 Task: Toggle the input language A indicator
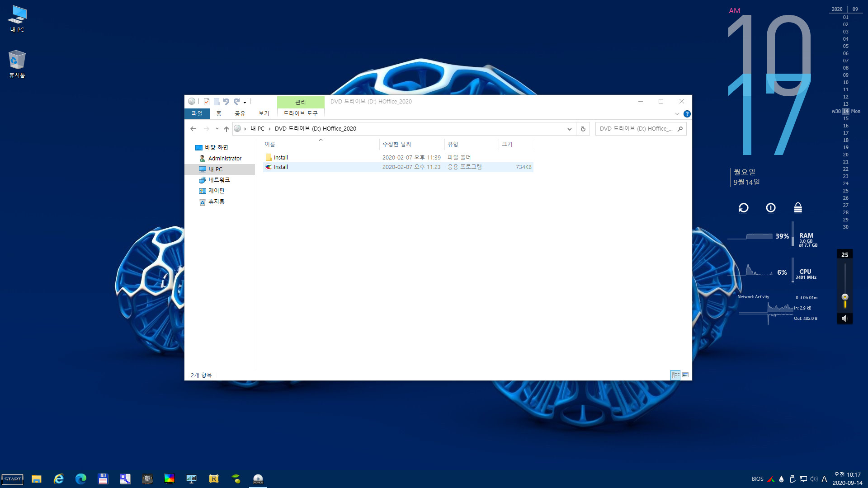coord(824,479)
